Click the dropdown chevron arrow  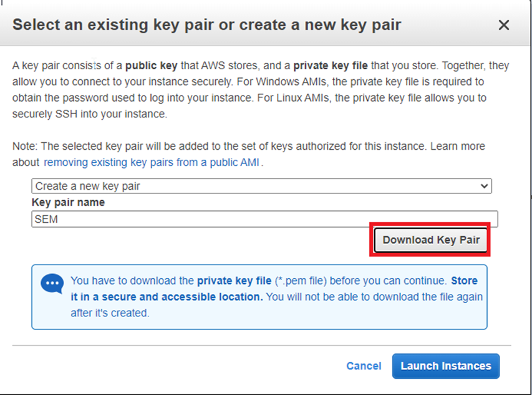(484, 186)
